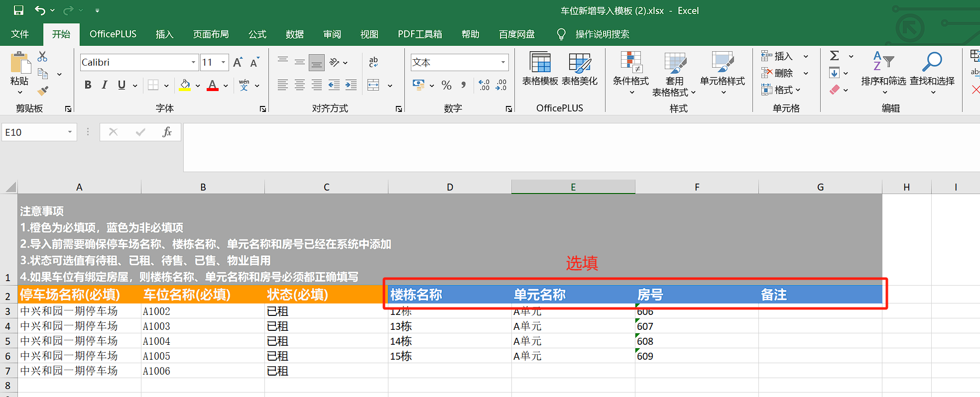
Task: Align text to bottom
Action: coord(317,63)
